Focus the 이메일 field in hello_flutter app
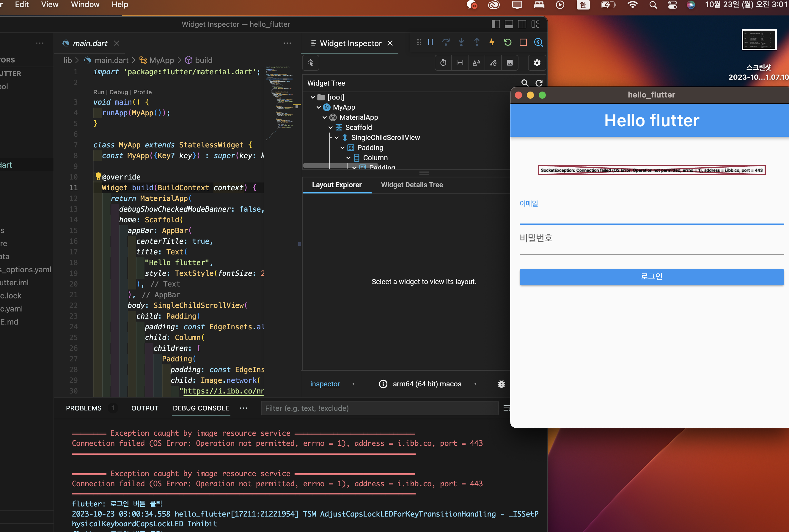 [x=651, y=212]
